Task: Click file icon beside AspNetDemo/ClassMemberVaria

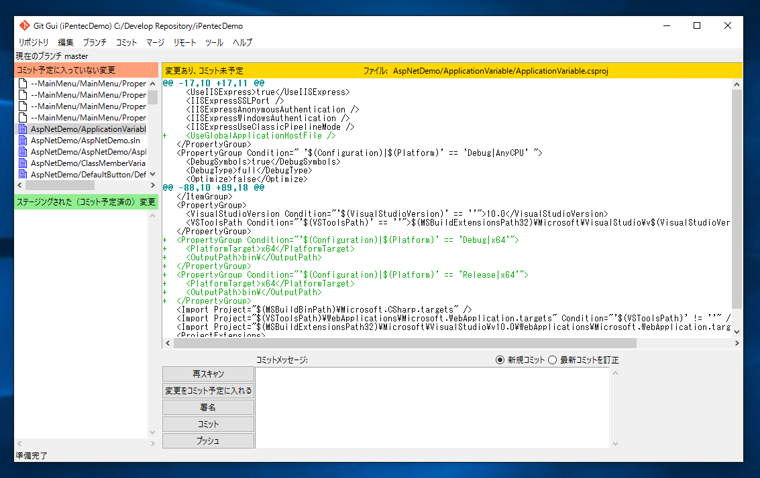Action: click(x=22, y=163)
